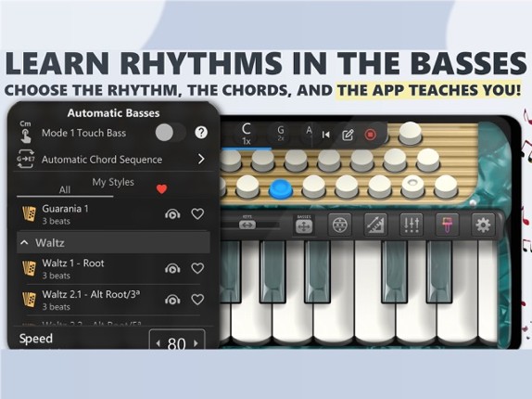Click the Automatic Basses panel title

click(113, 113)
